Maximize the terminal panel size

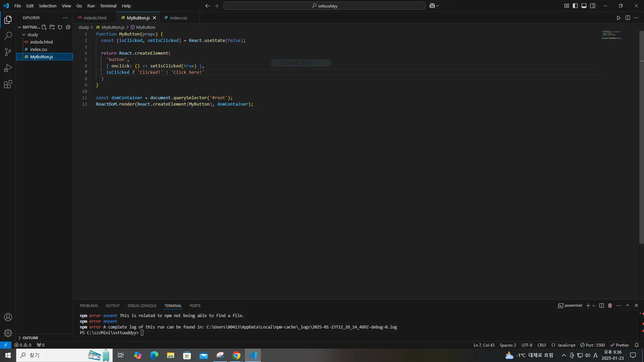[628, 305]
